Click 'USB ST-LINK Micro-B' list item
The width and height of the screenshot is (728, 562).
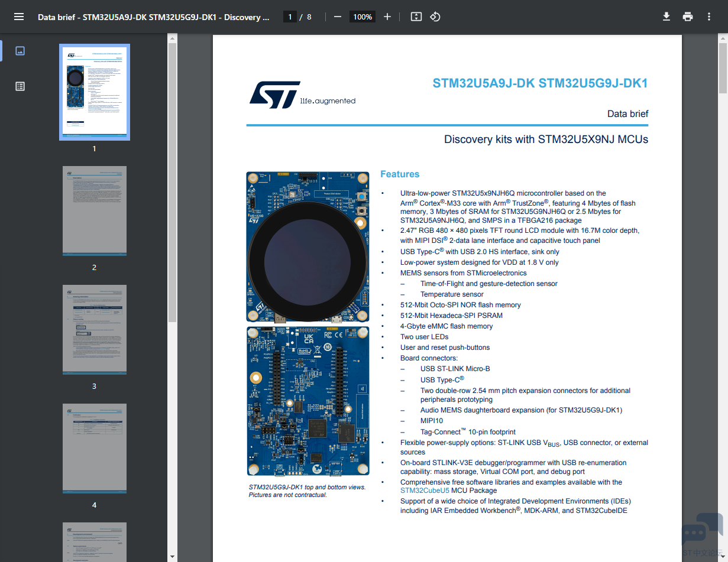pyautogui.click(x=455, y=369)
